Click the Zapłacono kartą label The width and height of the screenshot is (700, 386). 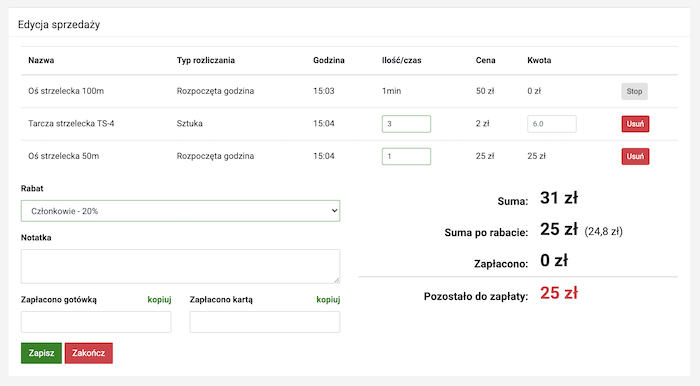(221, 299)
